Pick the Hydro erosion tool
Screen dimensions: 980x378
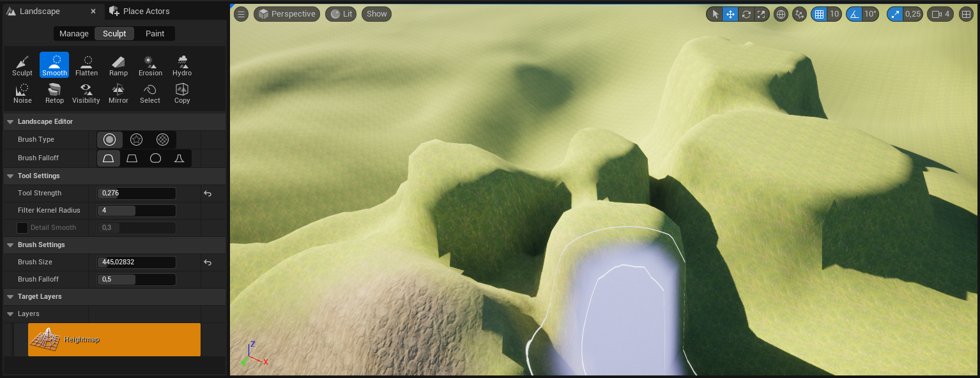[x=182, y=65]
